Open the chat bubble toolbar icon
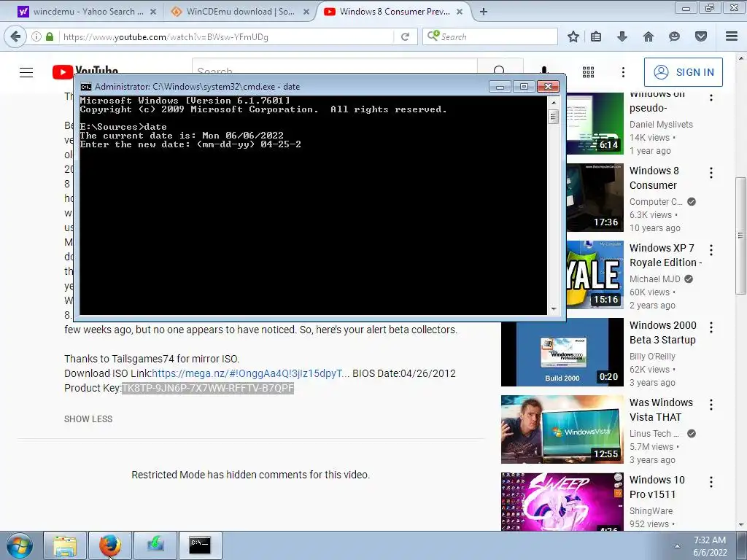This screenshot has height=560, width=747. (674, 36)
